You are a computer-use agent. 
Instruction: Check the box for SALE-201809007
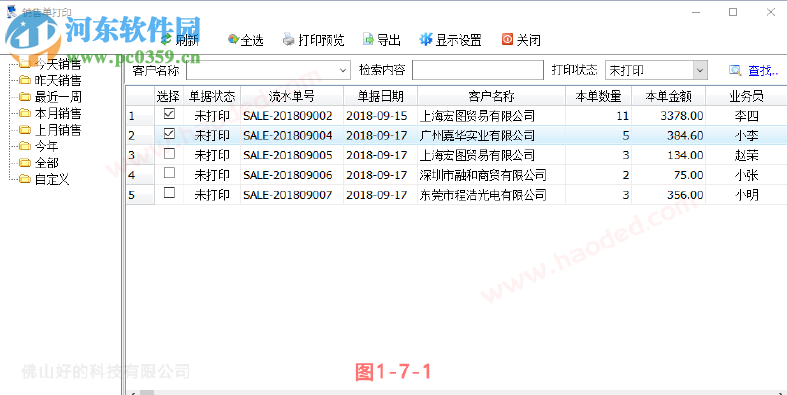[x=170, y=193]
